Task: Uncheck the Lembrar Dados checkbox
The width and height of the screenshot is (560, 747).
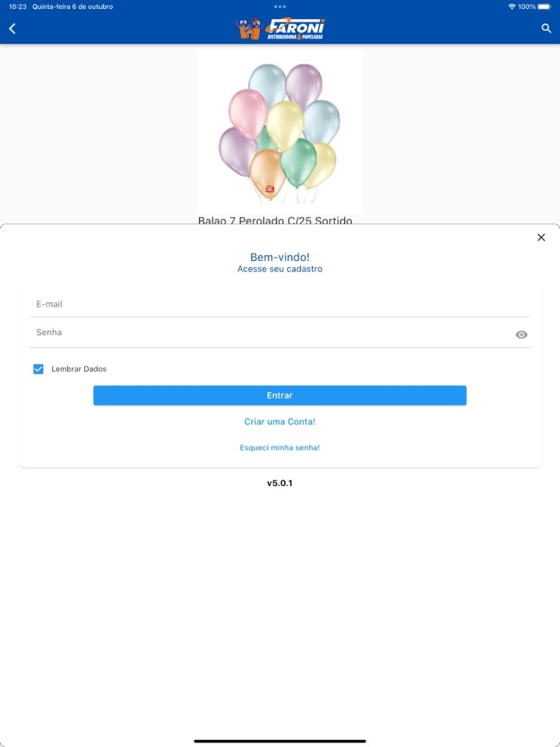Action: pos(38,369)
